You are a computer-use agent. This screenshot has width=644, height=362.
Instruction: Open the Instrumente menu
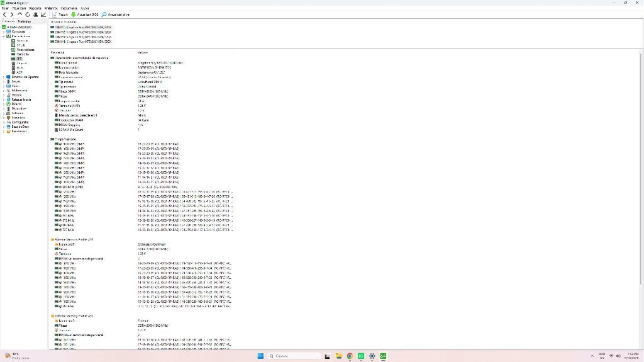(69, 8)
